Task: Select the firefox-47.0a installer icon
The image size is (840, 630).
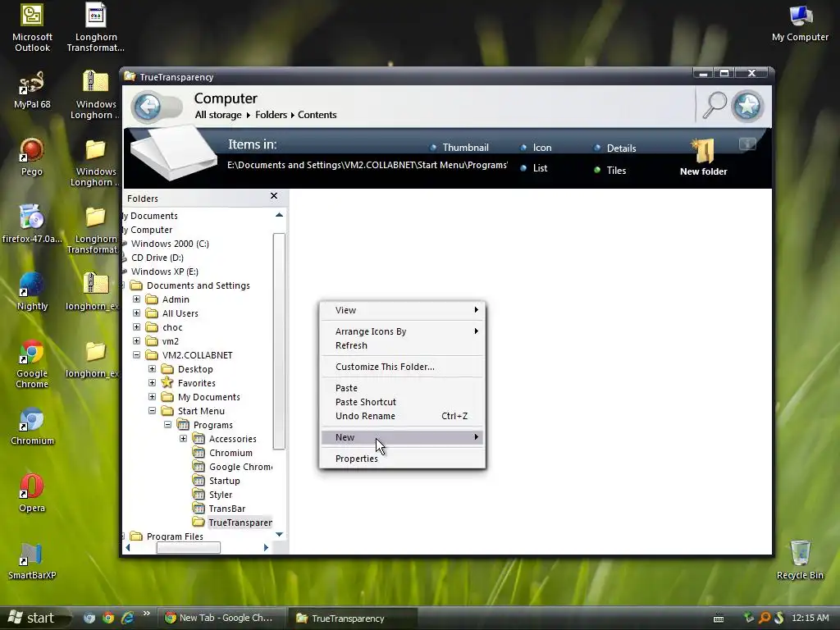Action: click(x=32, y=224)
